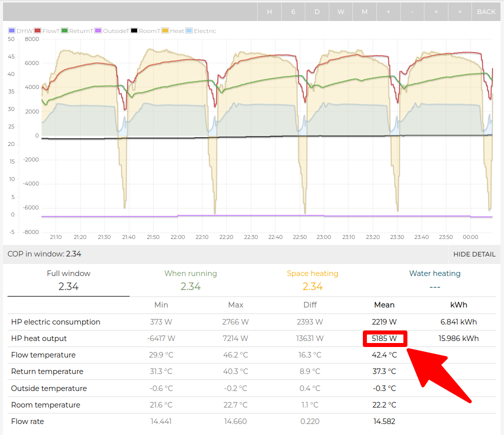This screenshot has height=435, width=504.
Task: Click the 'COP in window: 2.34' text
Action: pos(45,254)
